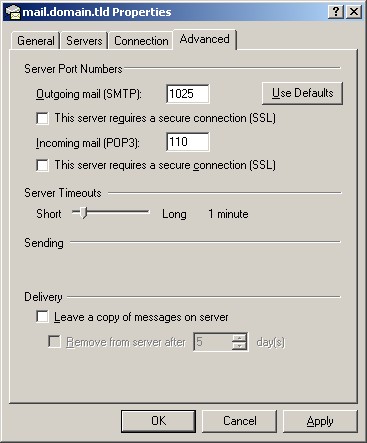Check Leave a copy of messages on server

pos(42,317)
